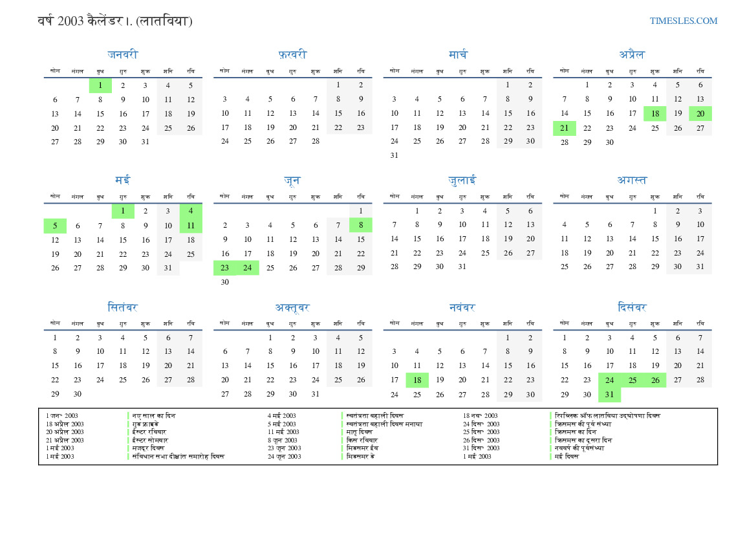This screenshot has height=535, width=756.
Task: Click the '24 जून 2003' legend date
Action: point(285,456)
